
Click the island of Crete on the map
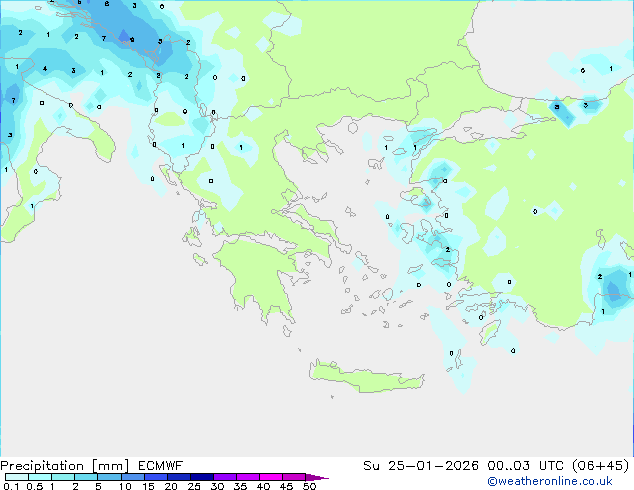click(x=366, y=378)
